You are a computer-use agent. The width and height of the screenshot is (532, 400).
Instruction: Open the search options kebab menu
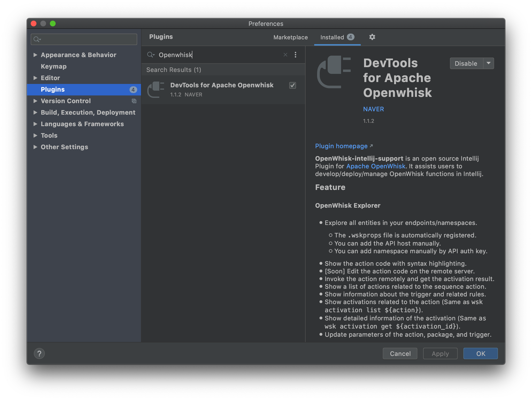point(296,55)
